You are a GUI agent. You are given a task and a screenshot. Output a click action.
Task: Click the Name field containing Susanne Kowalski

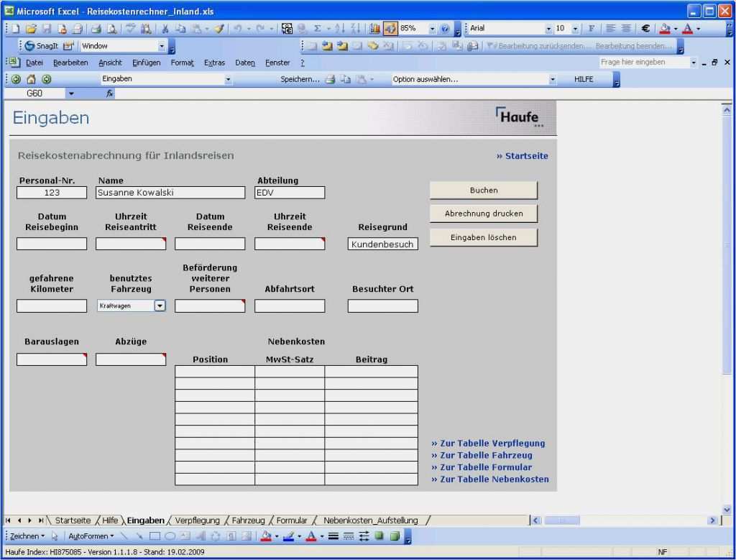click(170, 193)
